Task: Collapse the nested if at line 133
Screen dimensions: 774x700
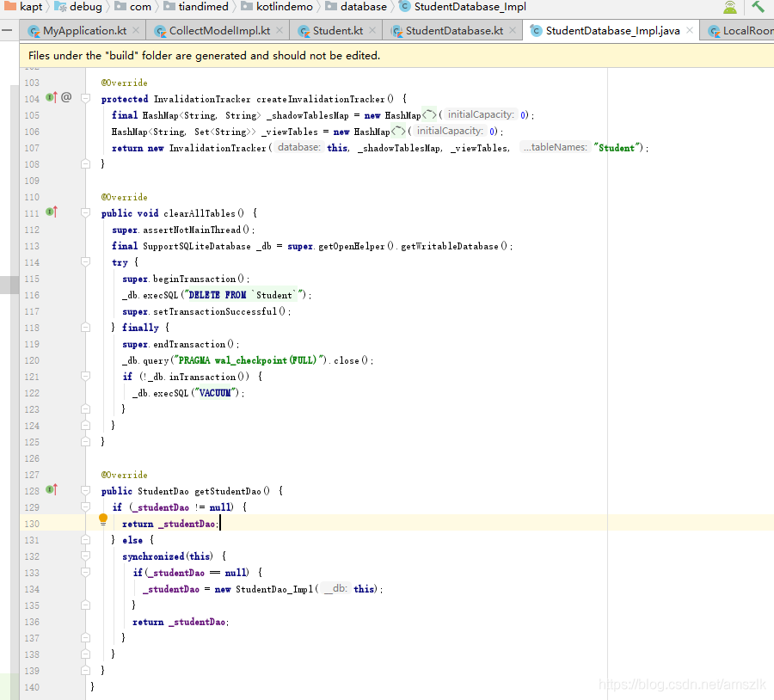Action: point(85,572)
